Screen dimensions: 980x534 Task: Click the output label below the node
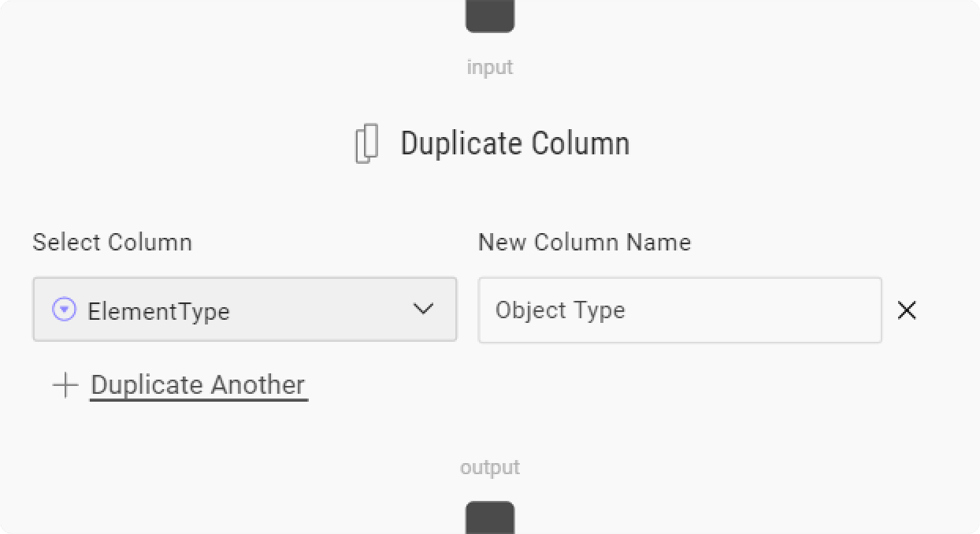click(x=489, y=466)
